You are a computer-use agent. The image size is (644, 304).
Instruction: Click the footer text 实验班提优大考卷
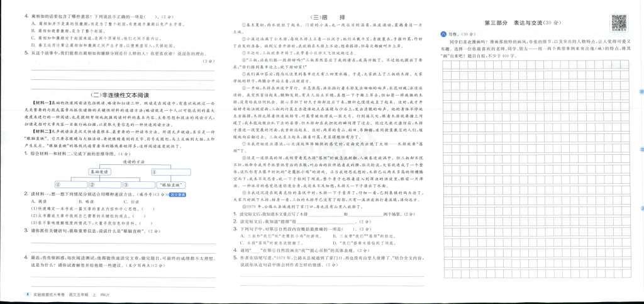click(x=49, y=295)
